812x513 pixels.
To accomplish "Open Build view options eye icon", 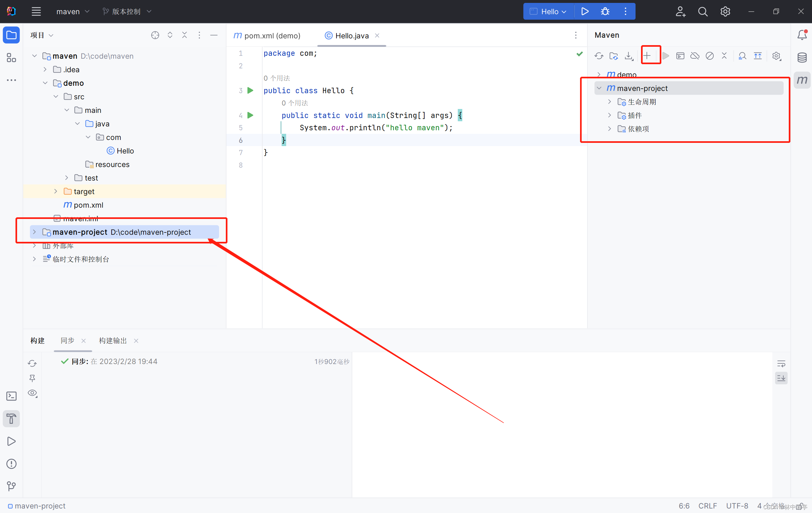I will click(32, 393).
